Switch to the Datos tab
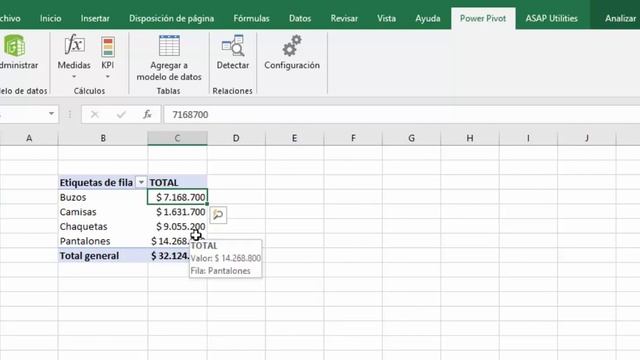 pos(300,18)
